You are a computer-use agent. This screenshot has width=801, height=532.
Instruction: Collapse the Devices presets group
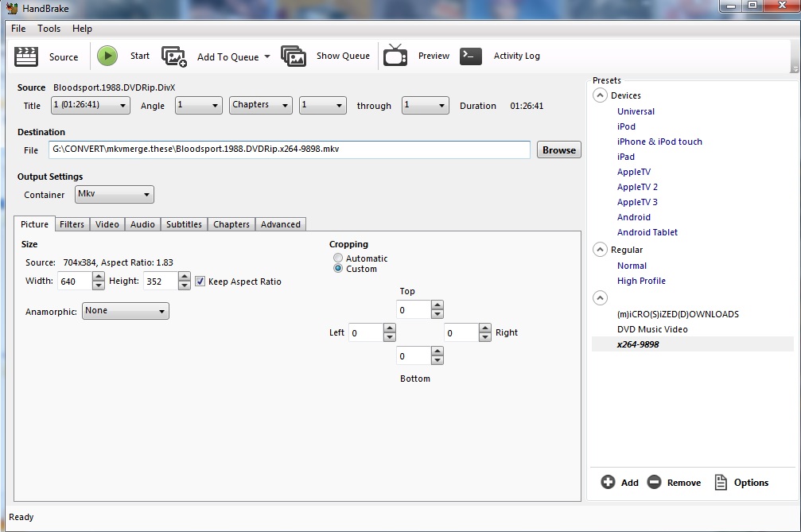click(x=601, y=95)
